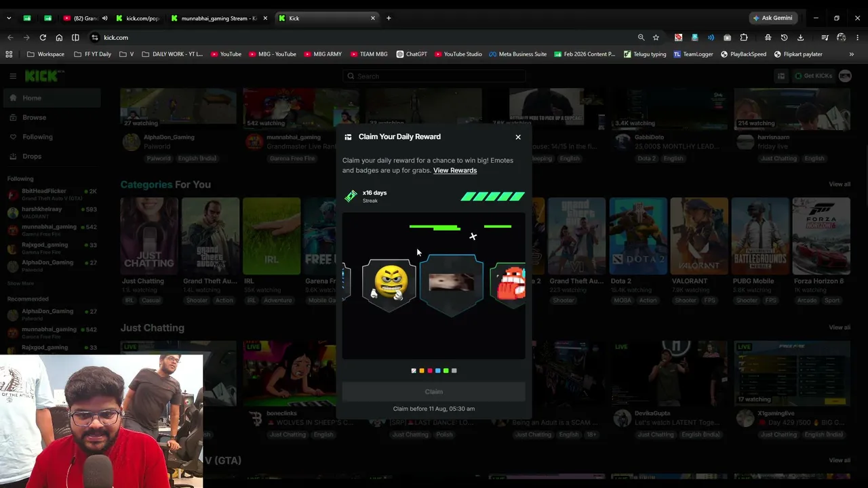Click the icon left of Get KICKs

click(x=780, y=76)
